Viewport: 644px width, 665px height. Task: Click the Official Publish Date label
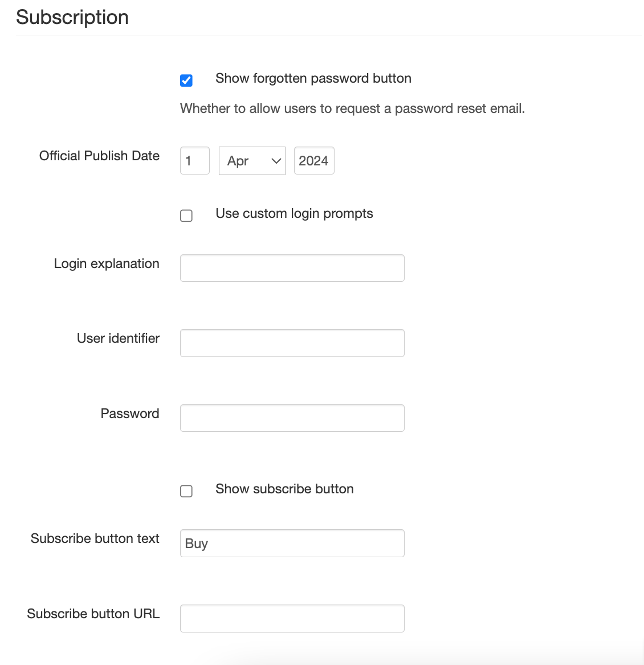click(99, 156)
